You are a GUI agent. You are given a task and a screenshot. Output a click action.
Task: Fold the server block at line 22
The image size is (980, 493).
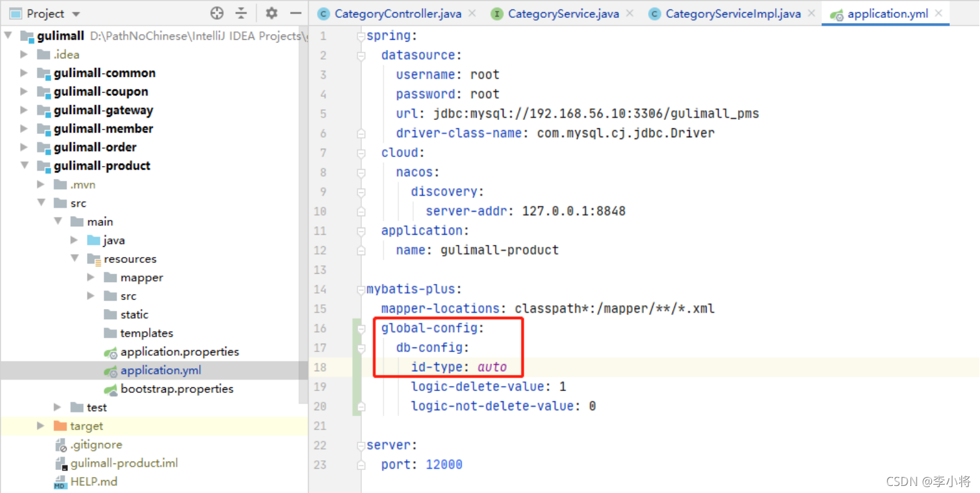[x=361, y=445]
